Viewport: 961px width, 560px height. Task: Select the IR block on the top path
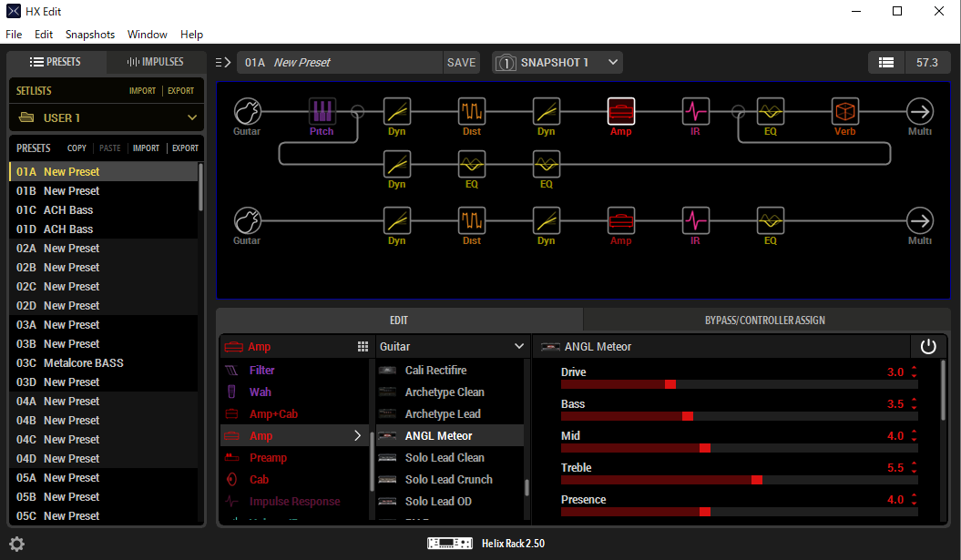pos(696,111)
